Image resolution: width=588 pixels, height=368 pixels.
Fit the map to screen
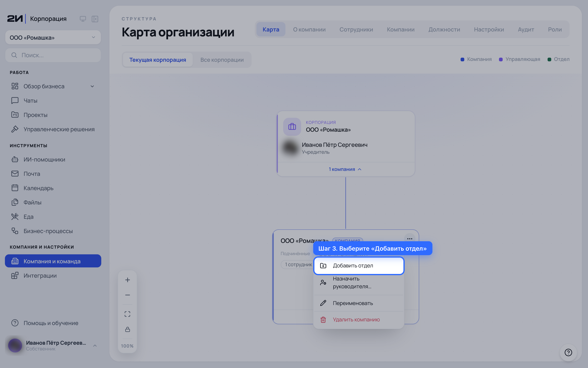pos(127,314)
